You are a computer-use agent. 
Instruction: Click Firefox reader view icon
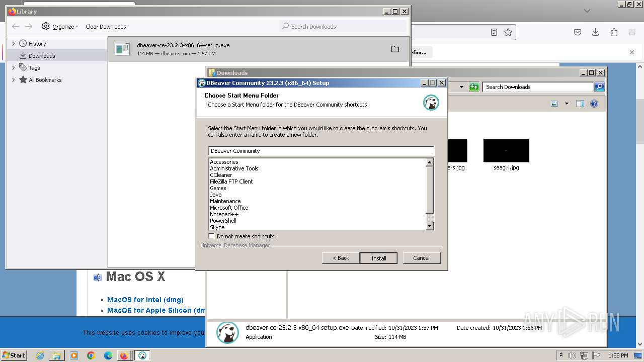[494, 32]
